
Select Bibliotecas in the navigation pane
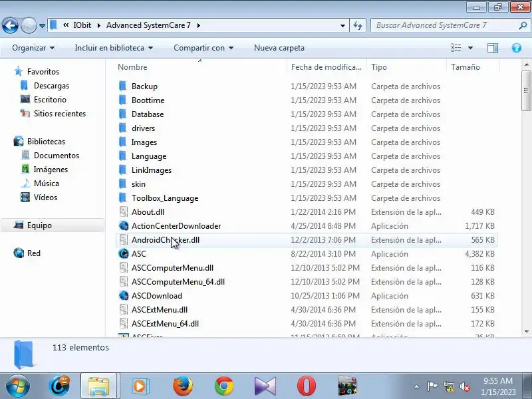46,142
